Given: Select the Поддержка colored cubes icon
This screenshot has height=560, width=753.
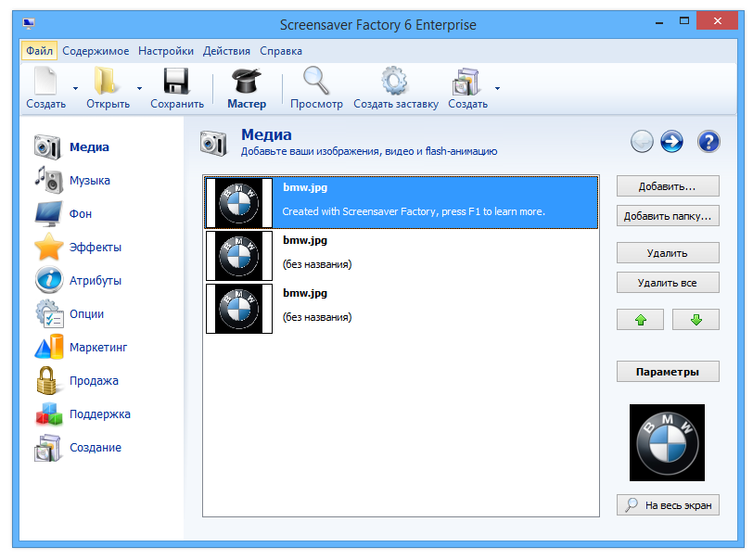Looking at the screenshot, I should click(x=49, y=414).
